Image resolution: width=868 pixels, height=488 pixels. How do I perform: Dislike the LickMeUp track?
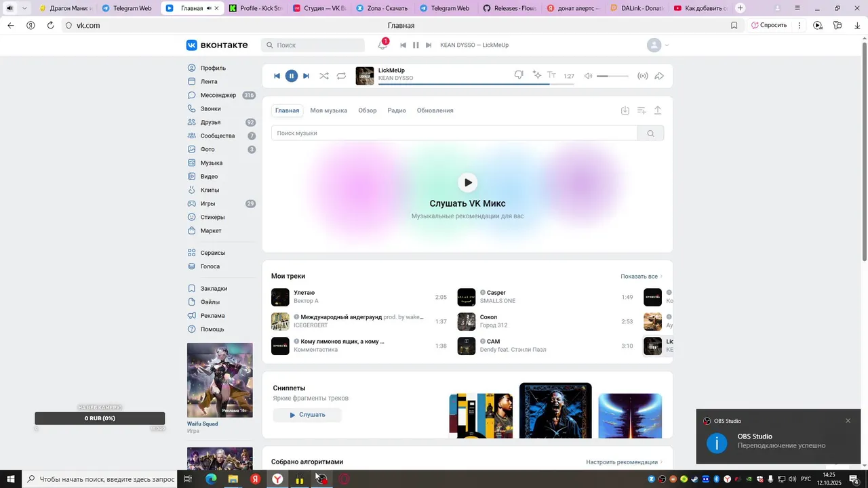(x=519, y=75)
